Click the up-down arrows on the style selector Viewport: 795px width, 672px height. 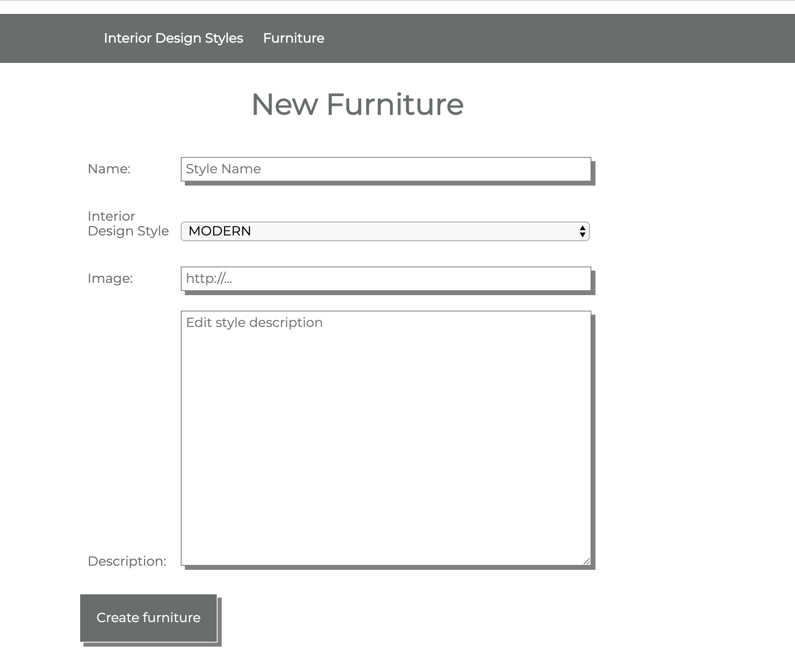tap(582, 231)
